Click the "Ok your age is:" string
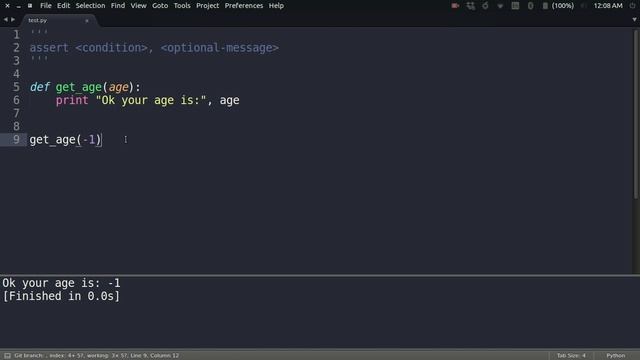The image size is (640, 360). [151, 100]
